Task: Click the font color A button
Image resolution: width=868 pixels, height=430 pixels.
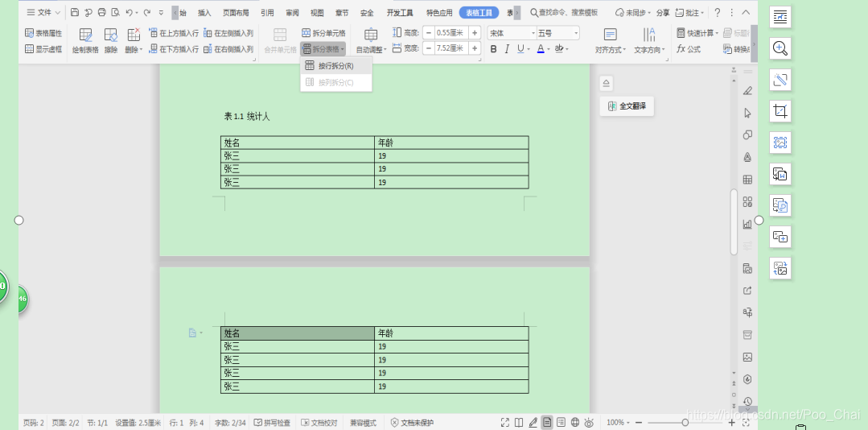Action: [541, 49]
